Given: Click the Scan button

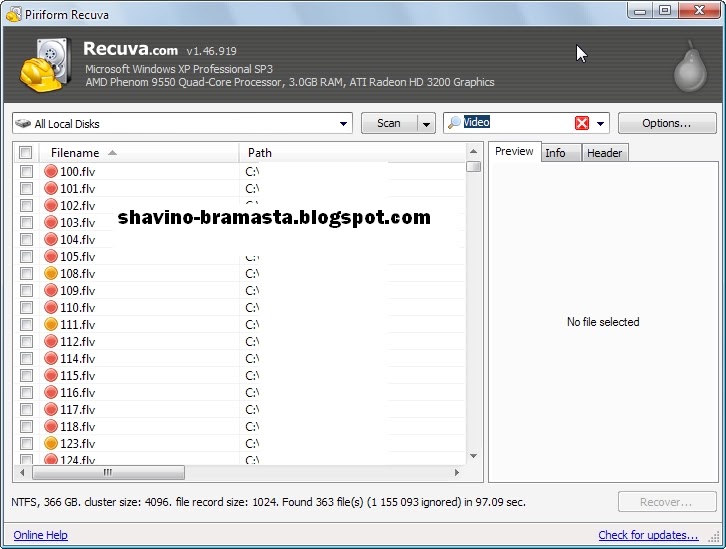Looking at the screenshot, I should point(389,123).
